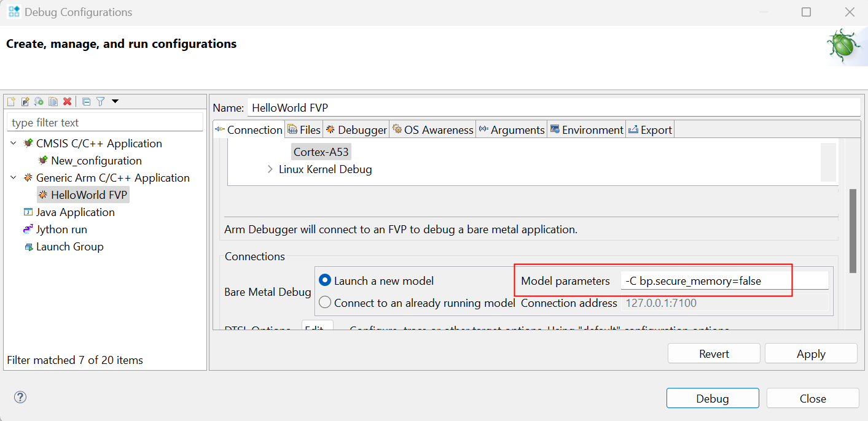
Task: Click the Connection tab vertical scrollbar
Action: pos(853,230)
